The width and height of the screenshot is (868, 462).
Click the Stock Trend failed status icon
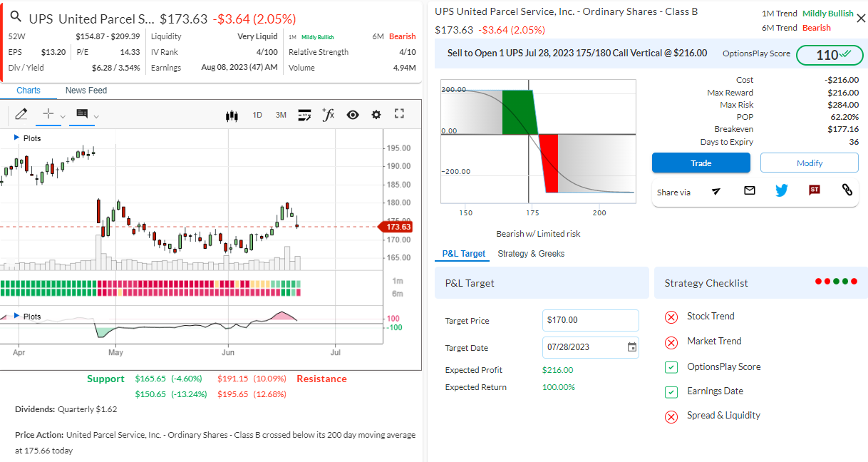[x=671, y=317]
